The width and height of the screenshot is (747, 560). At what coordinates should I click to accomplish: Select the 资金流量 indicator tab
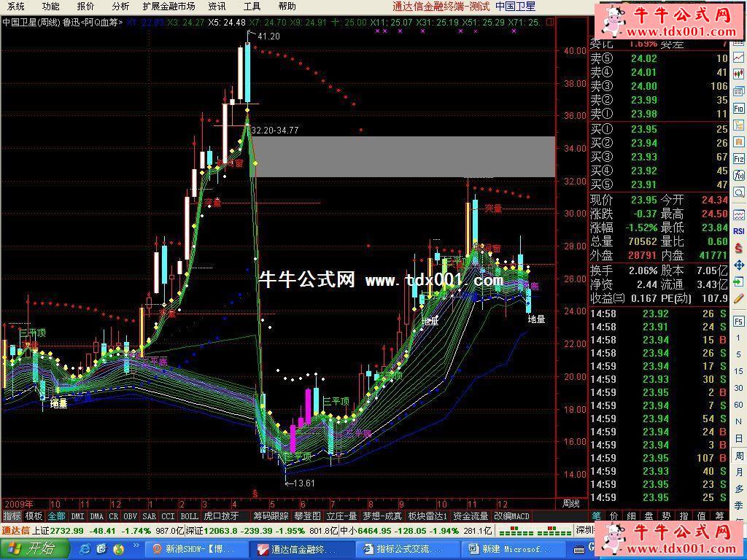[x=470, y=516]
